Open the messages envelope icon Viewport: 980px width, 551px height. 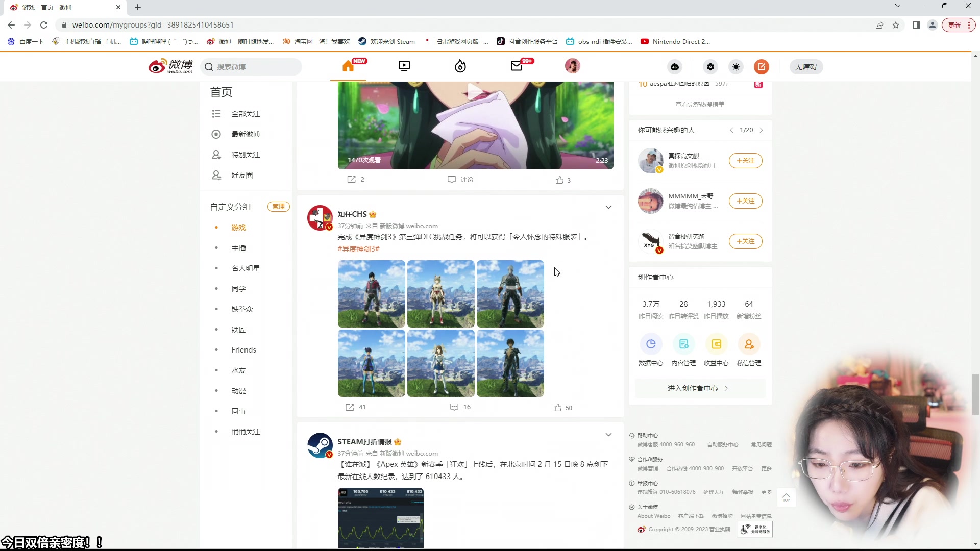click(x=517, y=66)
